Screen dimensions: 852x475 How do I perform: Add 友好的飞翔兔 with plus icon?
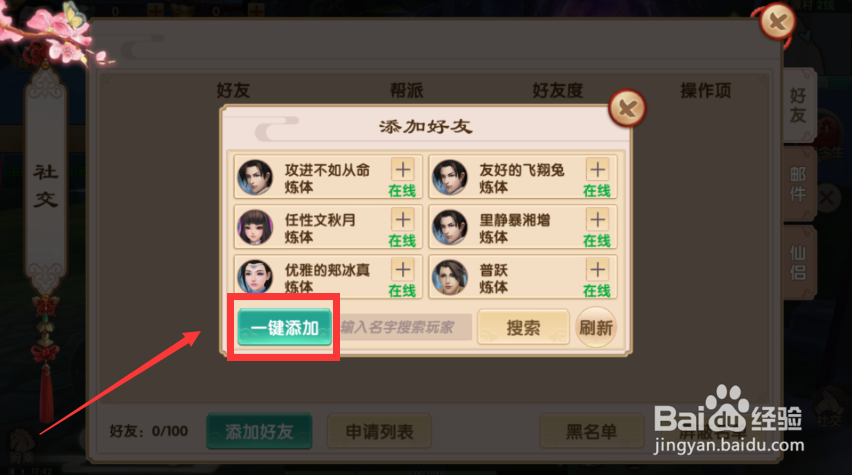[x=598, y=170]
